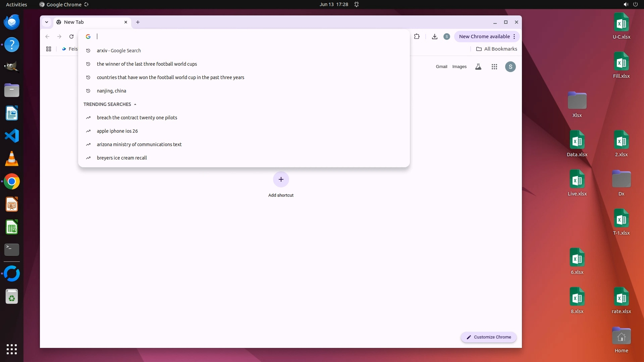The height and width of the screenshot is (362, 644).
Task: Click the Customize Chrome button
Action: point(488,337)
